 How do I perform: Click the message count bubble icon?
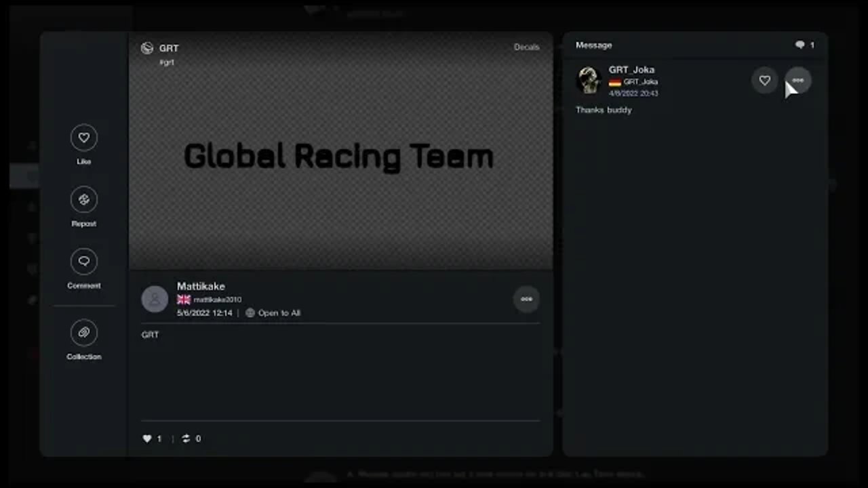(x=800, y=45)
